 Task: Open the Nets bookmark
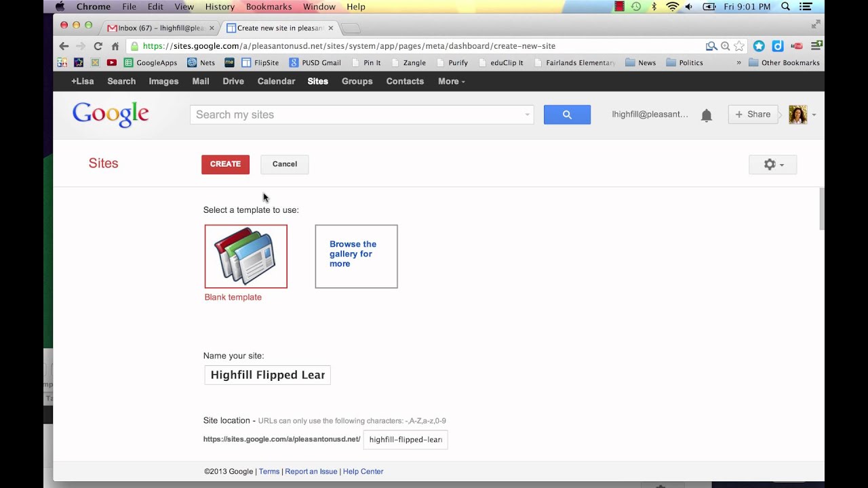click(x=201, y=62)
